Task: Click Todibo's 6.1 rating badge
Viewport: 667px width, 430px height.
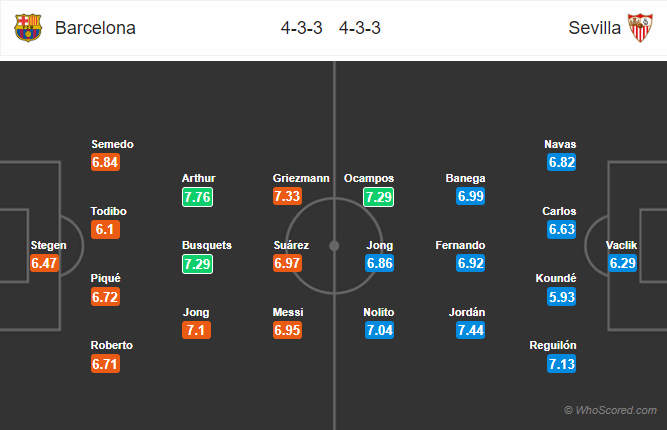Action: [x=105, y=230]
